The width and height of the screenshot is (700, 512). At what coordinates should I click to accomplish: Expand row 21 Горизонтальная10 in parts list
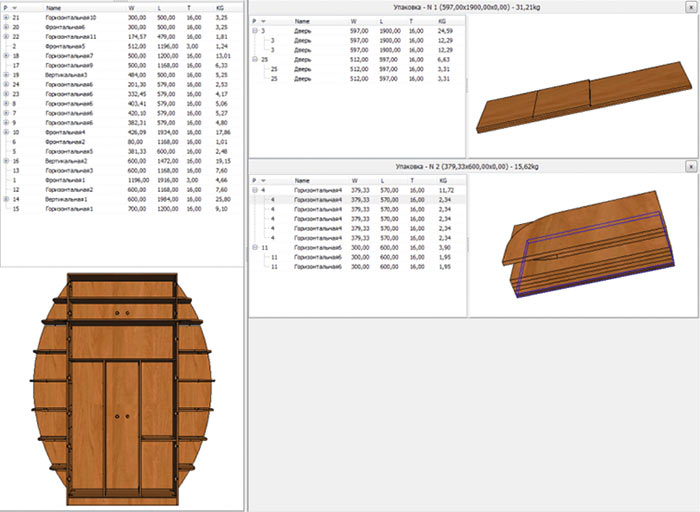pyautogui.click(x=5, y=18)
